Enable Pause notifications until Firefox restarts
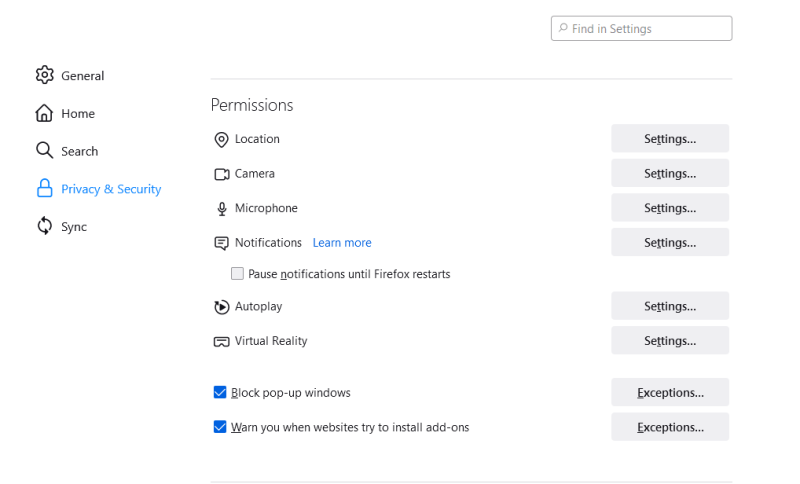 (238, 274)
